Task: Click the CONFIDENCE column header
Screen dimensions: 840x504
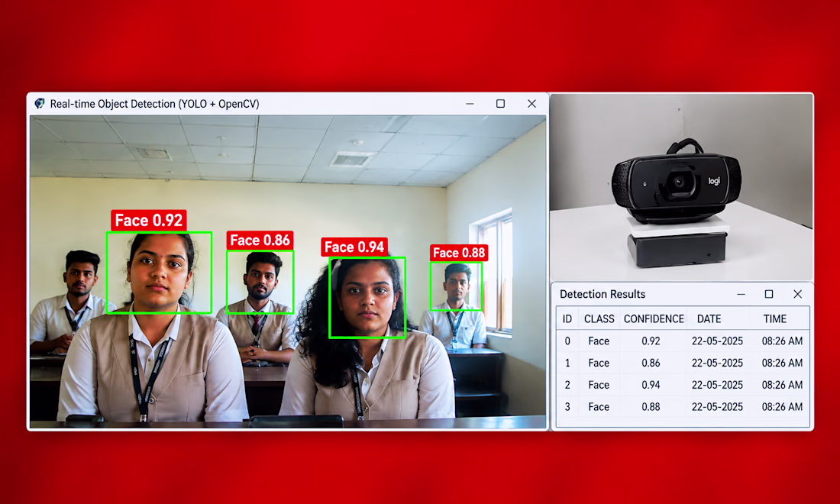Action: pyautogui.click(x=654, y=318)
